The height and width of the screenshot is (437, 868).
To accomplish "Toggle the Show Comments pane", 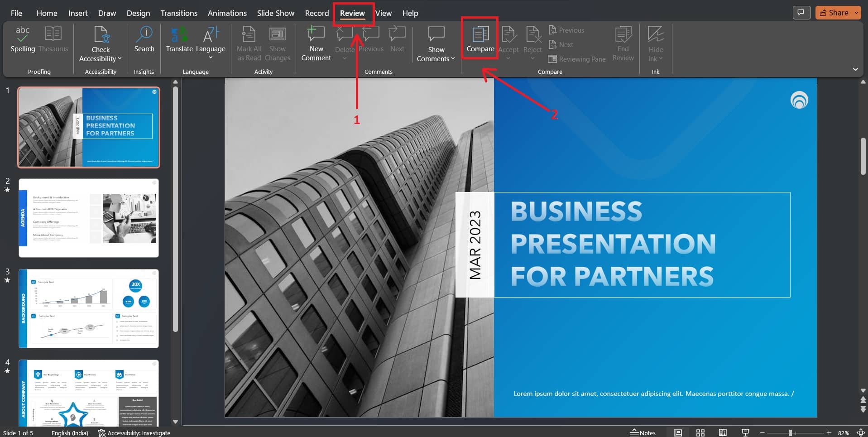I will coord(435,40).
